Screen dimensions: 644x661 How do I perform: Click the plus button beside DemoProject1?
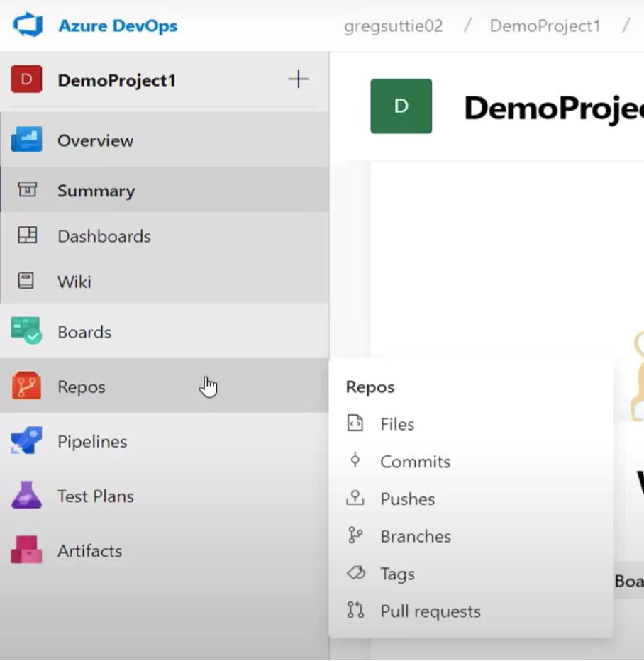tap(298, 79)
